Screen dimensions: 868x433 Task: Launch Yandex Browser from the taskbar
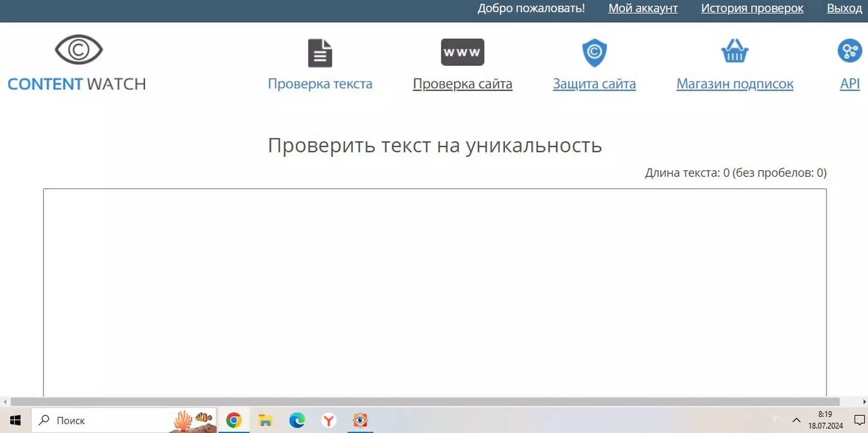(329, 420)
